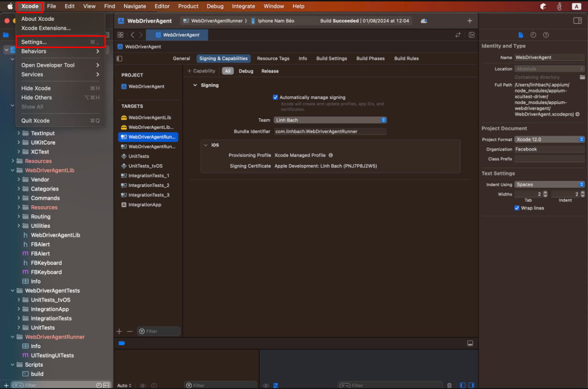Click the Bundle Identifier text field

pos(330,132)
